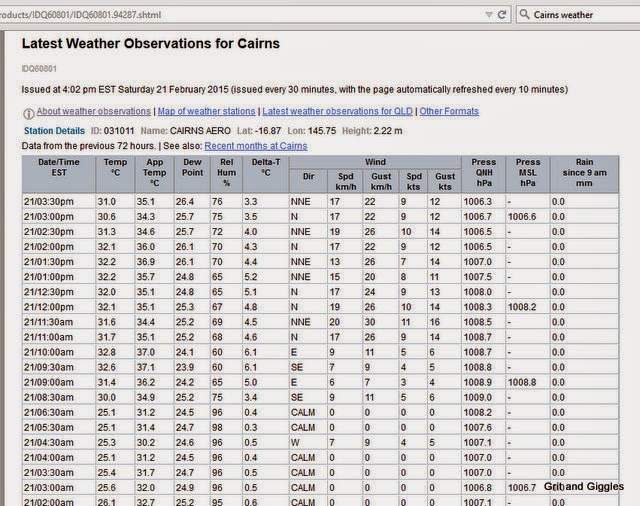
Task: Click QNH pressure '1009.0' in 08:30am row
Action: [478, 397]
